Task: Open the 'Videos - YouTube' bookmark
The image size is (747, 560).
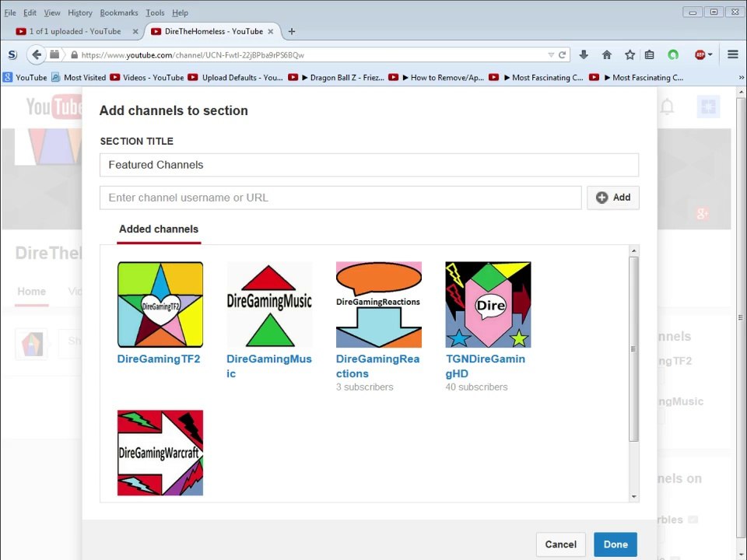Action: [147, 77]
